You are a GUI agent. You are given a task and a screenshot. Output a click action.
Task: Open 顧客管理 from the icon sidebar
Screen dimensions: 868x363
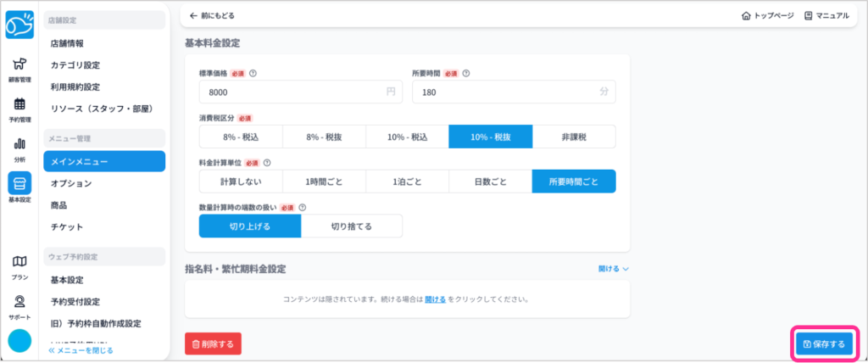(x=19, y=70)
